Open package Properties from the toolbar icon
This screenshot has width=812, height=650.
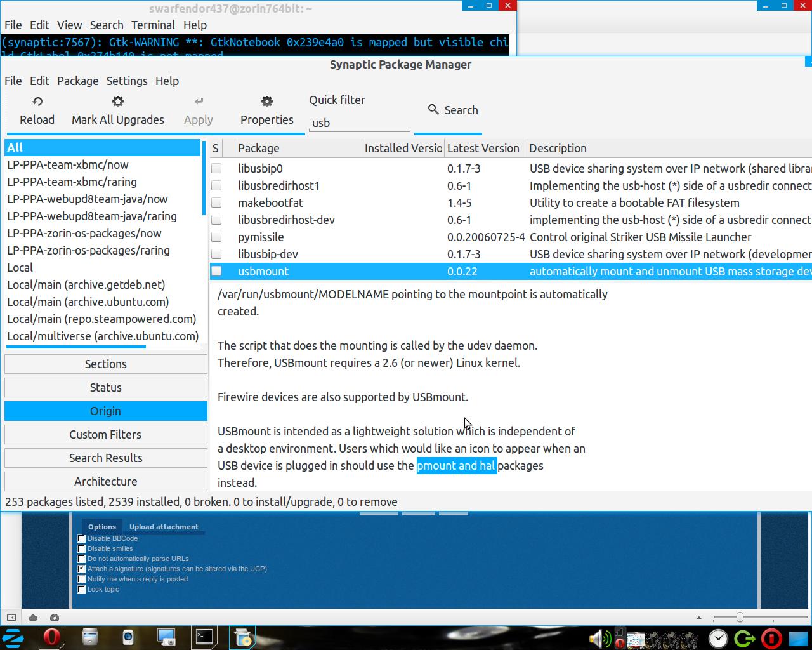coord(267,102)
